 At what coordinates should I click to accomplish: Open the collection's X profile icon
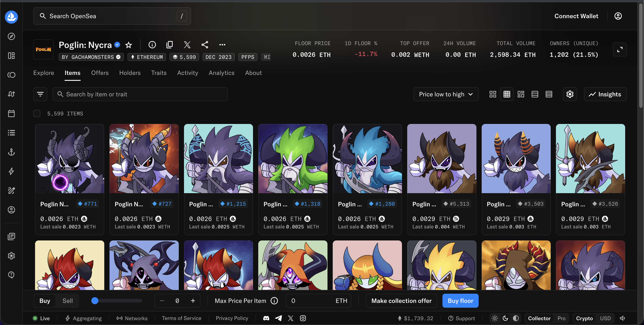[x=187, y=45]
